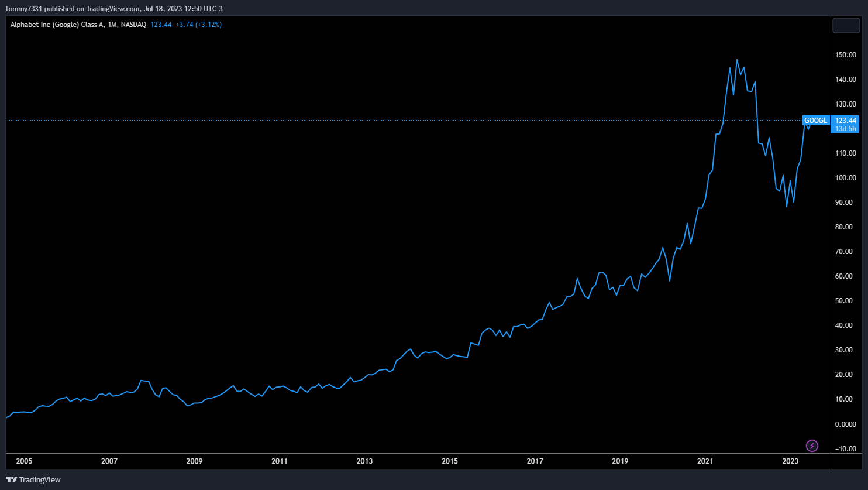Click the TradingView logo icon
The image size is (868, 490).
coord(11,479)
